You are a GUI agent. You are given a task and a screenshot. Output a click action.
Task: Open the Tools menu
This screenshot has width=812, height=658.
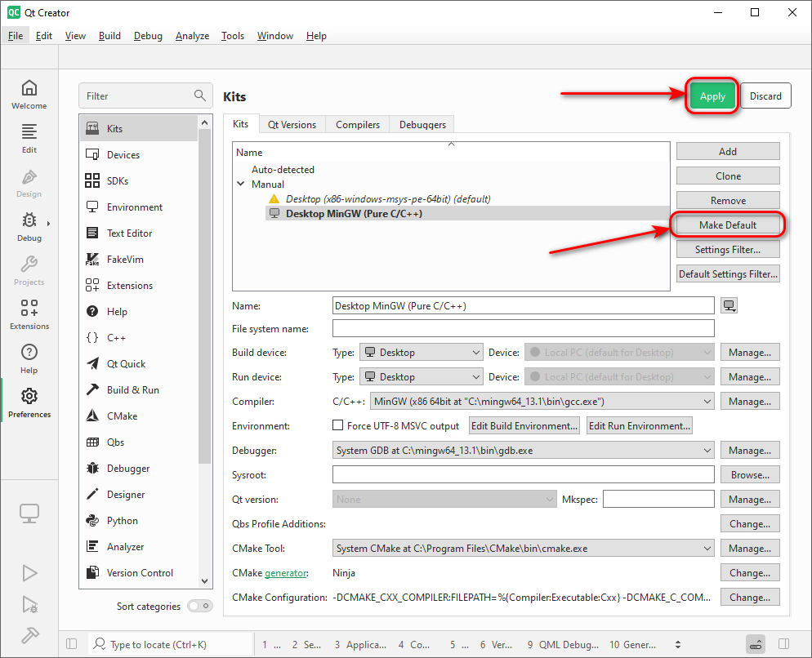click(233, 36)
